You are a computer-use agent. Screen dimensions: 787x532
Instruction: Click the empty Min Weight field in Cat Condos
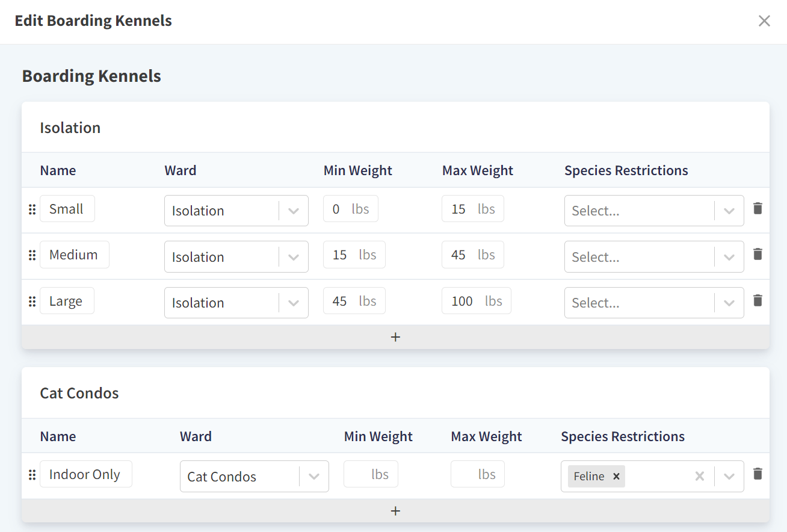coord(359,474)
